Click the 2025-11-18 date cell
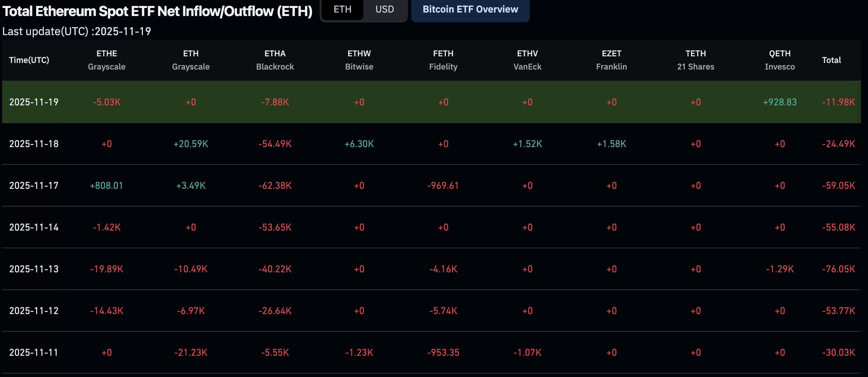Screen dimensions: 868x377 point(34,144)
